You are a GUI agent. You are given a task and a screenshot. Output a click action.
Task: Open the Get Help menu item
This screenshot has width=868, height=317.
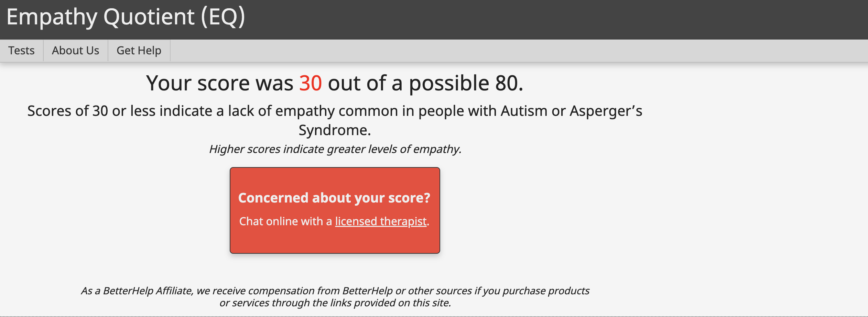[139, 51]
